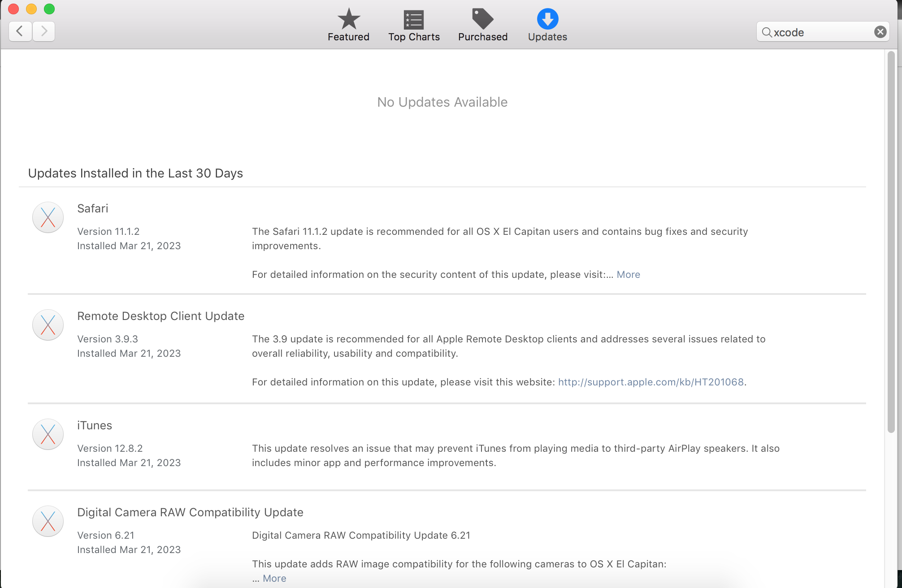Click the Remote Desktop Client Update icon
Screen dimensions: 902x588
click(48, 325)
